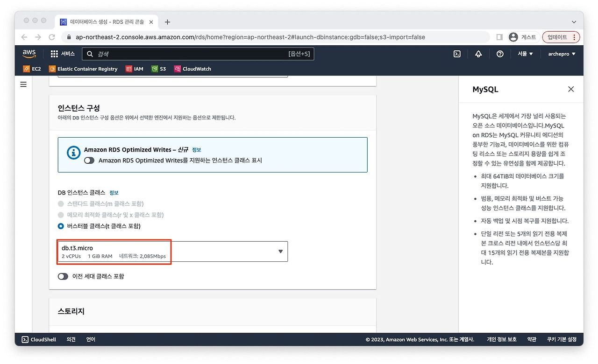Open the Elastic Container Registry shortcut

[x=83, y=69]
